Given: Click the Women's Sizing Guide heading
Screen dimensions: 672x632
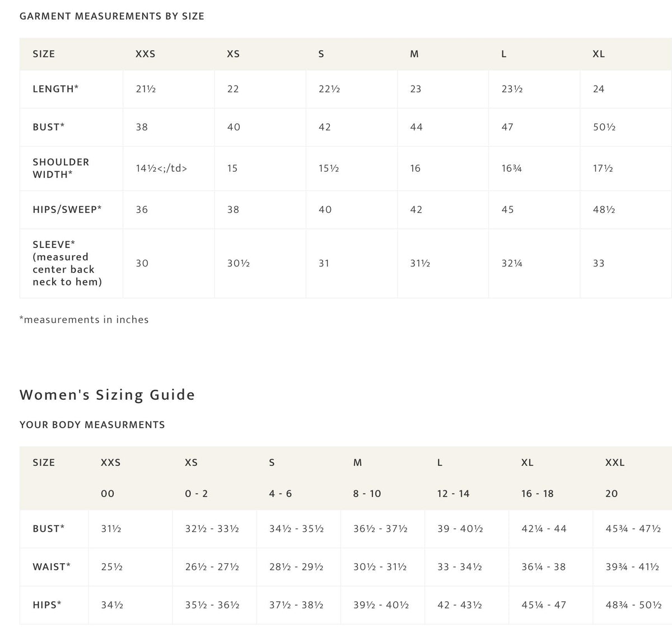Looking at the screenshot, I should tap(107, 395).
